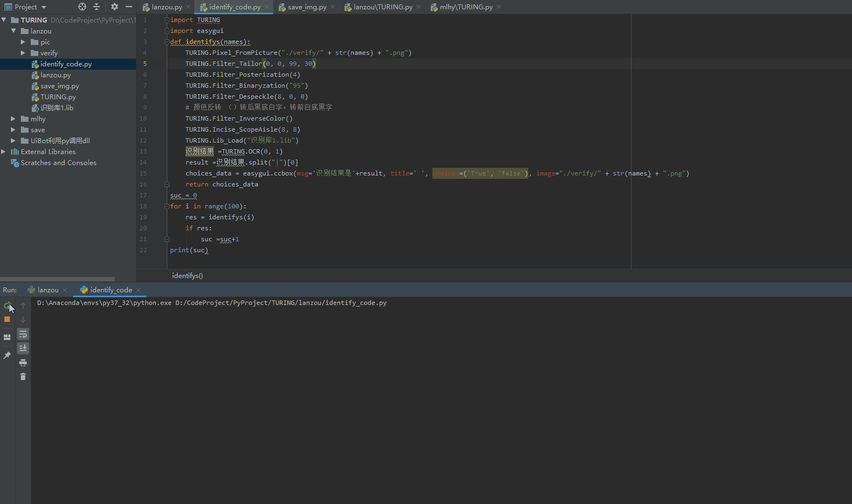Hide the Project panel with minus icon
This screenshot has height=504, width=852.
[128, 7]
